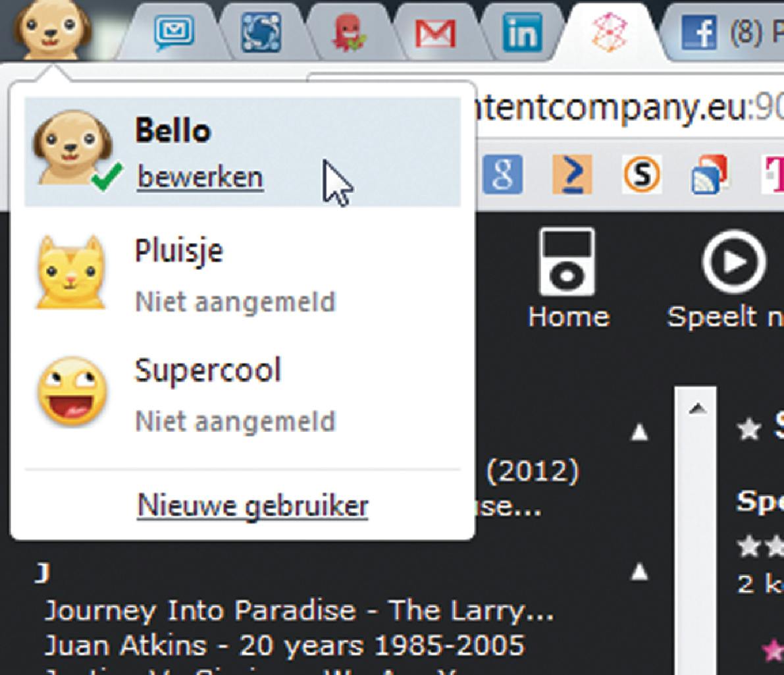Click the Google bookmark icon
784x675 pixels.
click(x=502, y=175)
